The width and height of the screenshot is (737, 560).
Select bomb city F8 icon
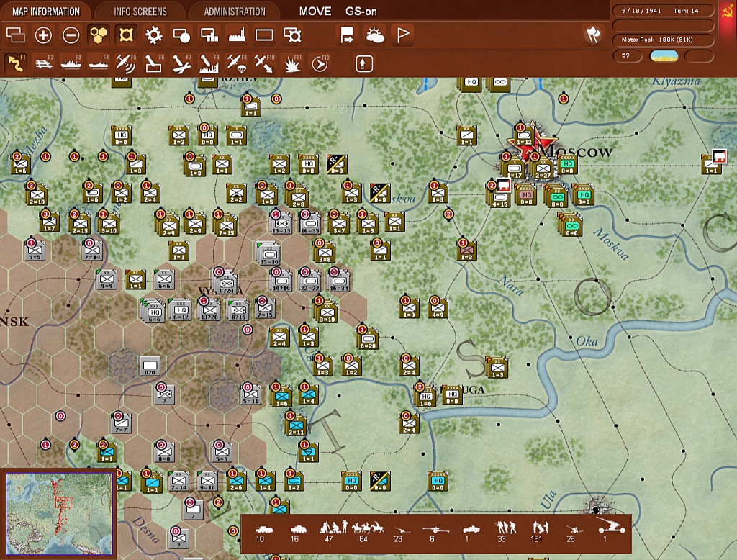coord(209,63)
